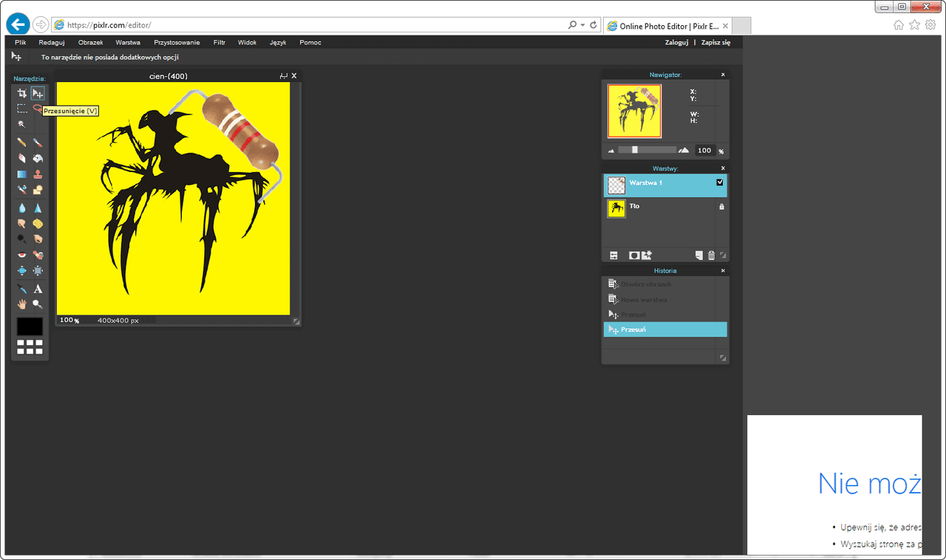The image size is (946, 560).
Task: Toggle layer settings icon in Warstwy panel
Action: (613, 256)
